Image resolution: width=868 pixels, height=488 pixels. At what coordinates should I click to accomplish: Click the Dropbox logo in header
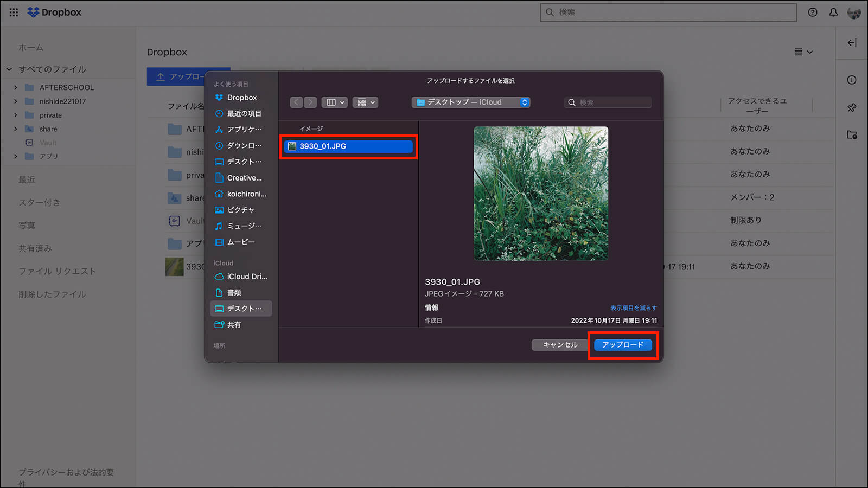point(54,12)
